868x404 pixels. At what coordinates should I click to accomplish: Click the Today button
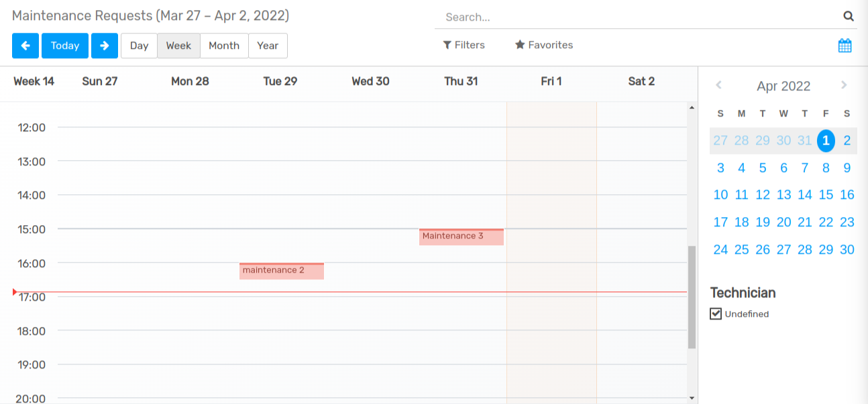pos(65,46)
